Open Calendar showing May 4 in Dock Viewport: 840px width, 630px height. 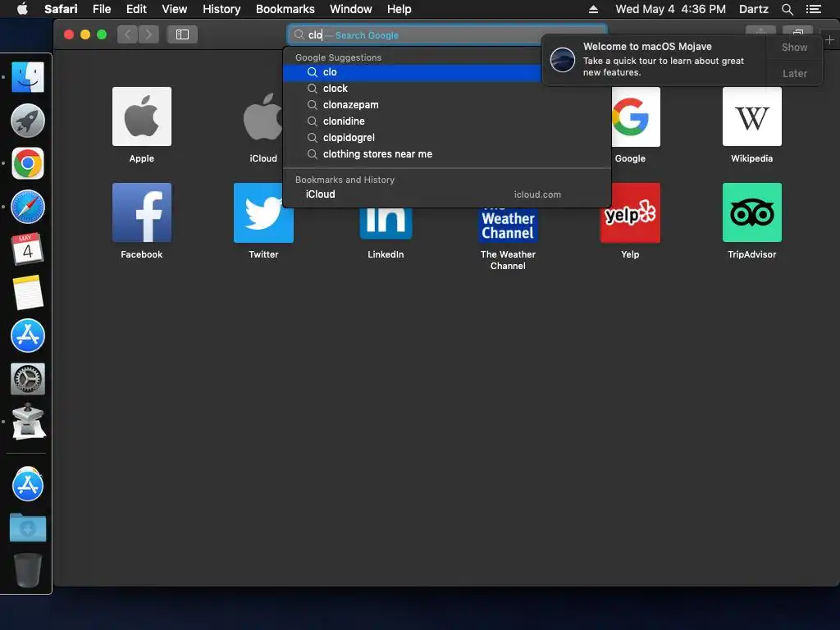[27, 249]
